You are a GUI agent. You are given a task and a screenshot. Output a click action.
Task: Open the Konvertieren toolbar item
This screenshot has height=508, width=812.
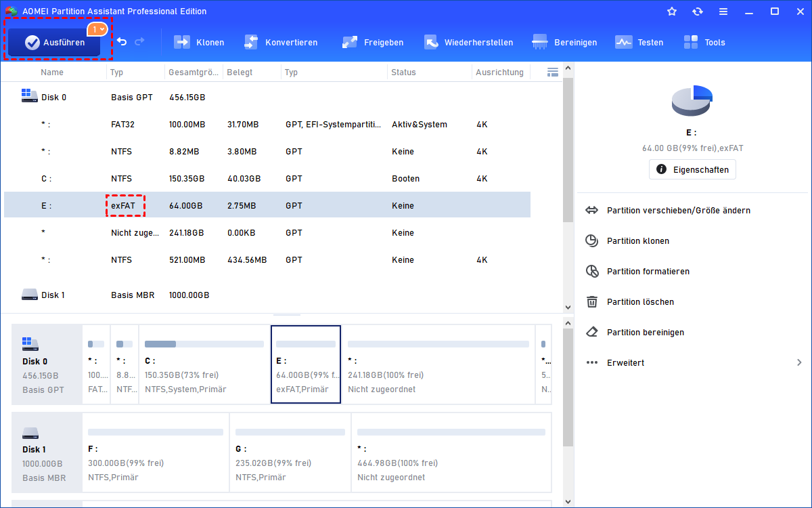coord(280,42)
